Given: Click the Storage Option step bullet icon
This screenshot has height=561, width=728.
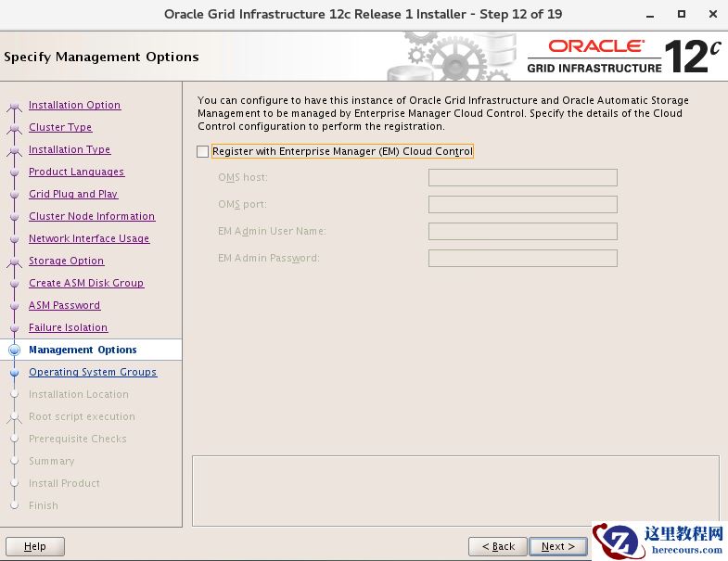Looking at the screenshot, I should click(15, 261).
